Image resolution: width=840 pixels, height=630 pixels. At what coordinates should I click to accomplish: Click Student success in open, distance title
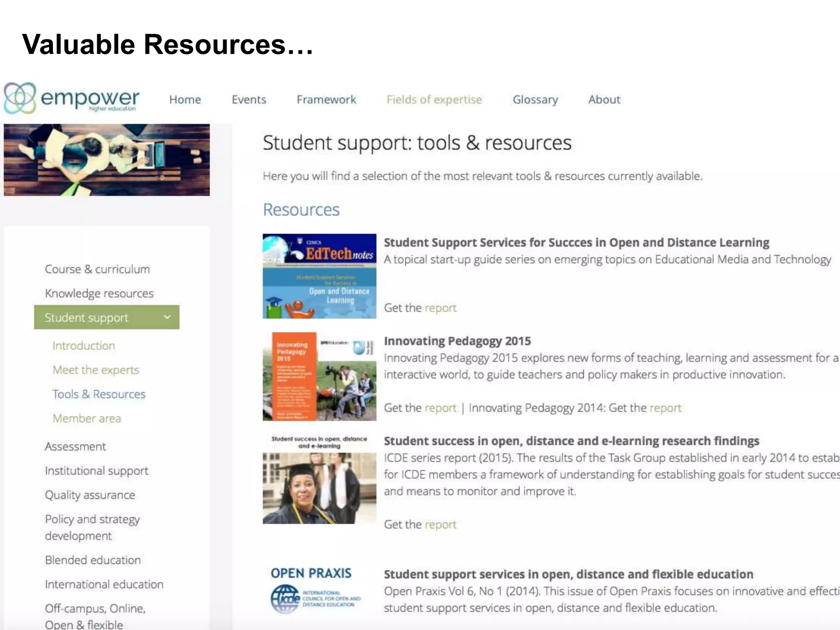(x=571, y=441)
